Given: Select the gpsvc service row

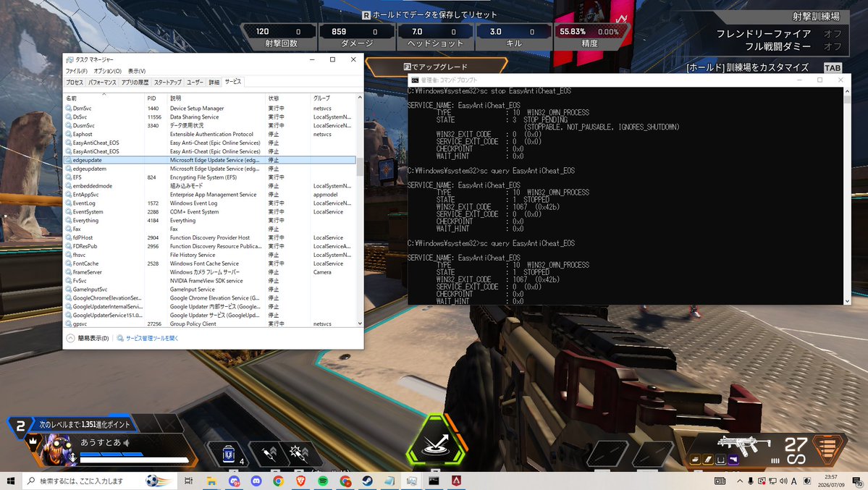Looking at the screenshot, I should click(x=210, y=324).
